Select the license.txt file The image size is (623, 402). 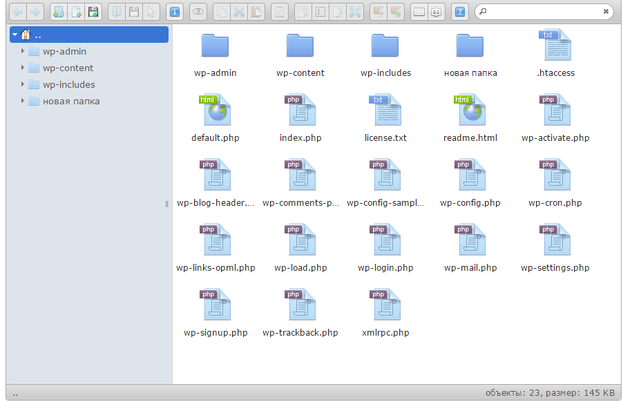[x=385, y=110]
